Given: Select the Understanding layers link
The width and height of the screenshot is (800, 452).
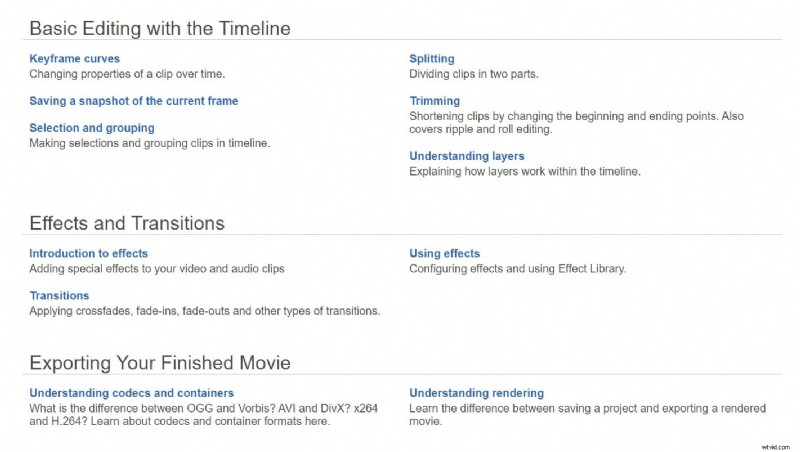Looking at the screenshot, I should coord(466,156).
